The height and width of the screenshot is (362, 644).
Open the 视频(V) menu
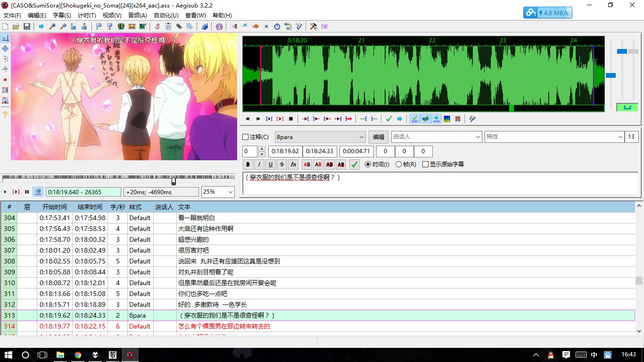point(112,15)
